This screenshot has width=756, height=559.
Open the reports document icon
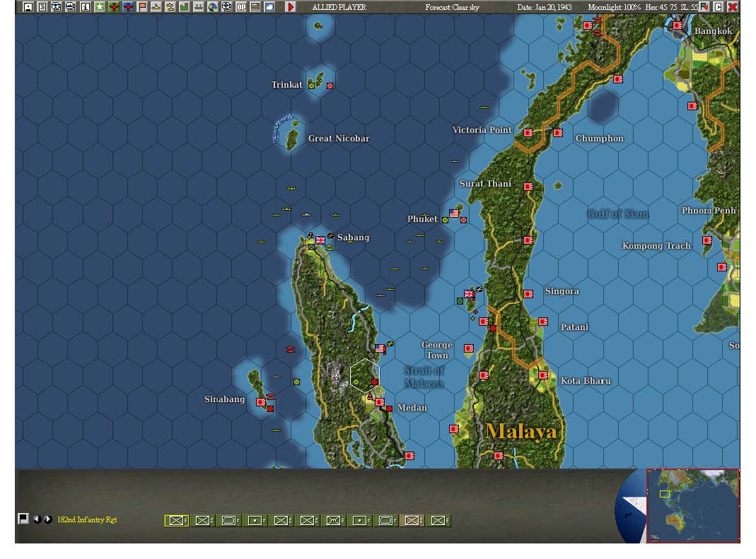tap(42, 6)
